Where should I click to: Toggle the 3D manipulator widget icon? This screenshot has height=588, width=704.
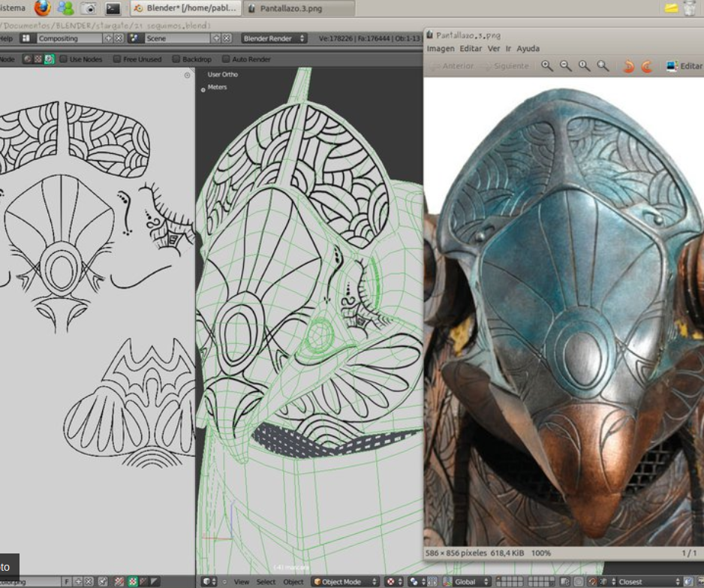[x=432, y=582]
